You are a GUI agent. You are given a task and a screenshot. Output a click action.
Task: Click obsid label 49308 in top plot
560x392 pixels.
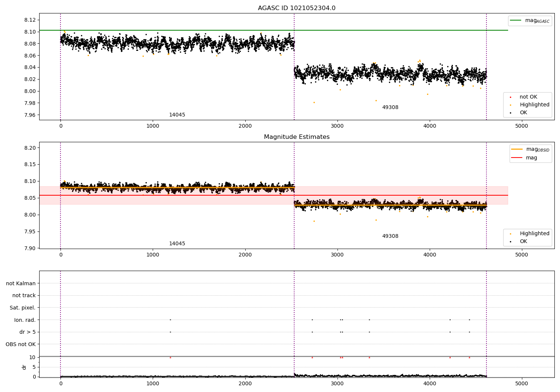pos(390,108)
